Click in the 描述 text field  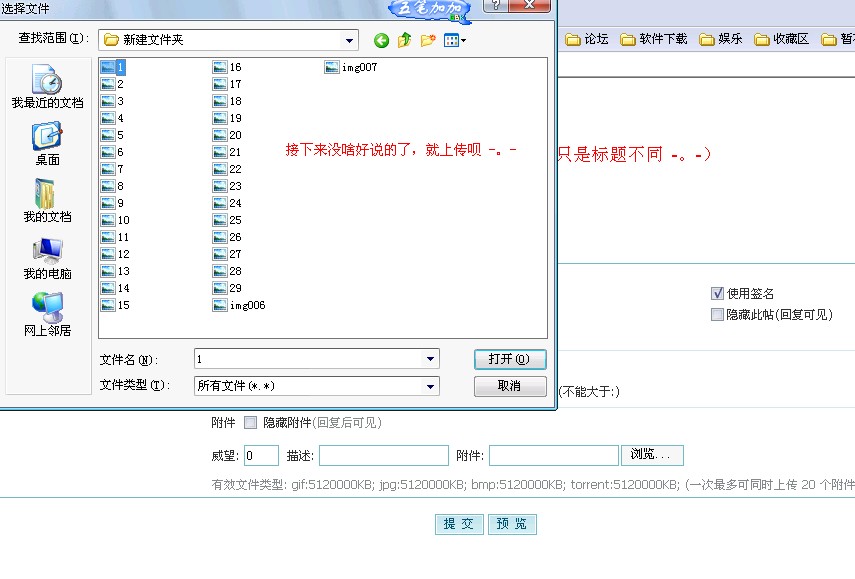[x=383, y=456]
